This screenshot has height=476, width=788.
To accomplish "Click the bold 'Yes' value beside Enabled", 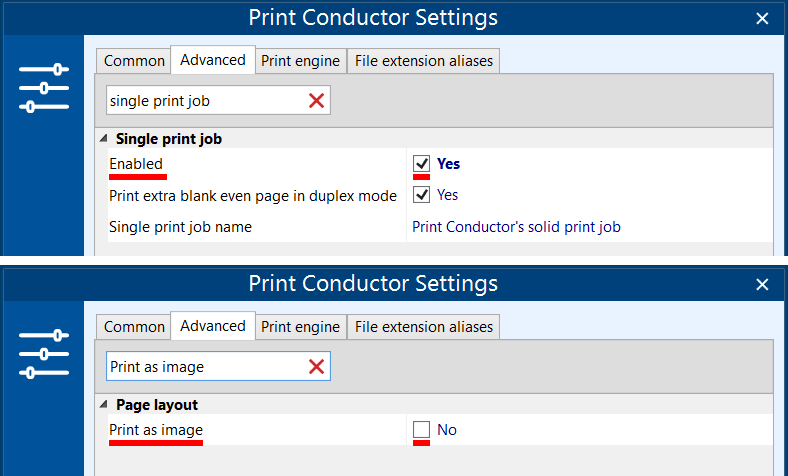I will coord(448,164).
